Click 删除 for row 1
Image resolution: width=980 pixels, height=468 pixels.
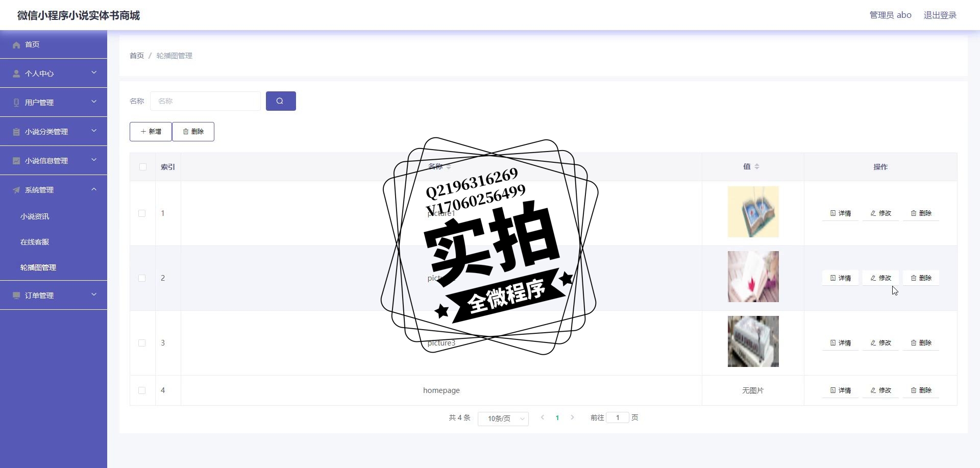[921, 213]
